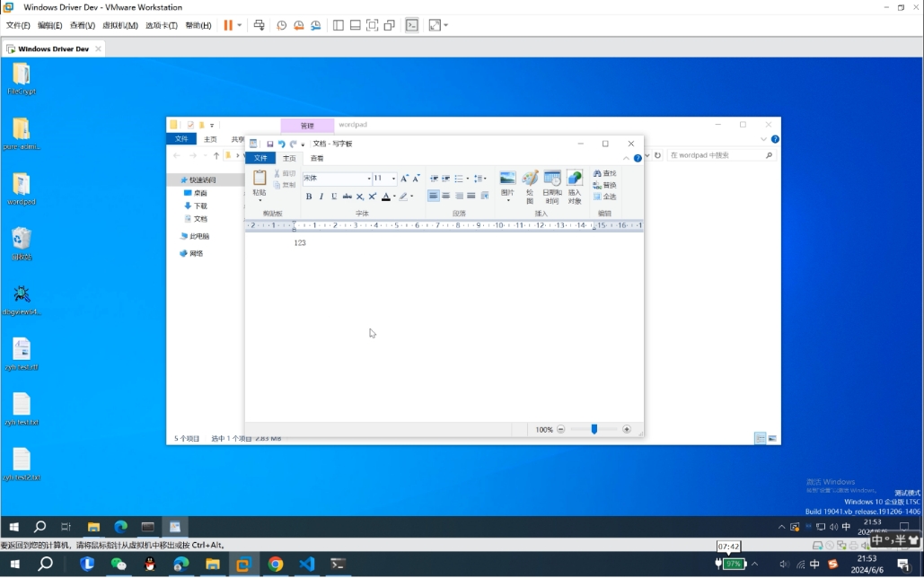Click the Grow font icon in WordPad
This screenshot has height=578, width=924.
coord(404,179)
